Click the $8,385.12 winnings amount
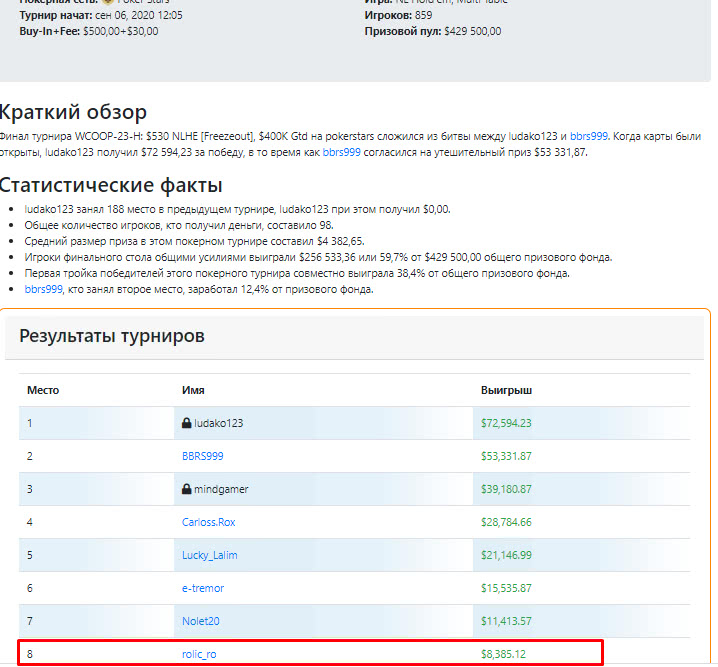 (503, 654)
